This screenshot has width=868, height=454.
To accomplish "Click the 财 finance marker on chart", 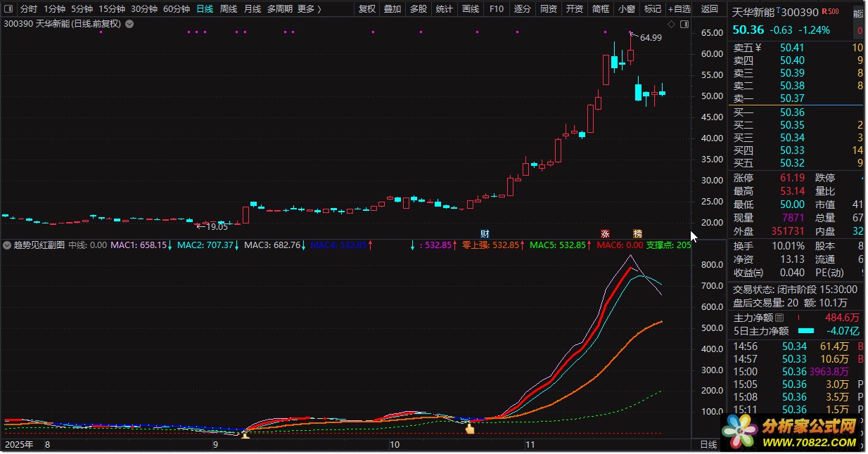I will [485, 233].
